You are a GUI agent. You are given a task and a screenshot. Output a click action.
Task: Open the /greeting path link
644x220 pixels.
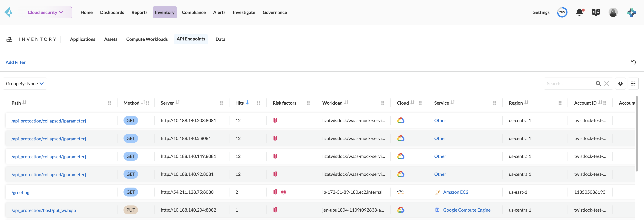tap(20, 192)
